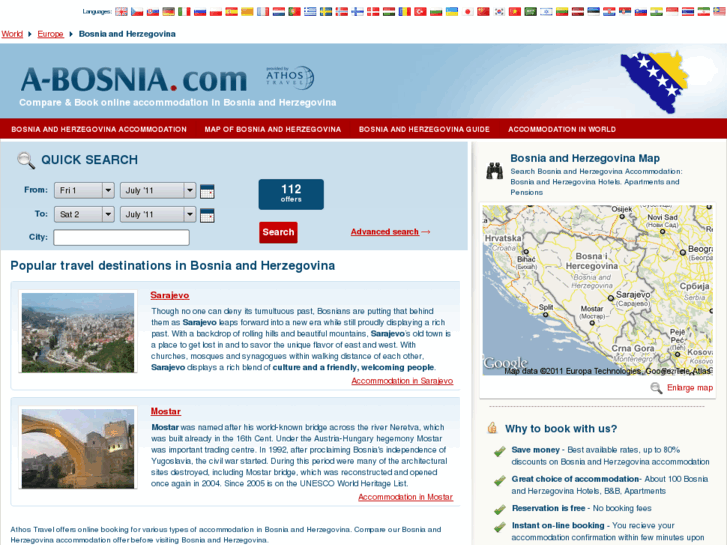Image resolution: width=727 pixels, height=545 pixels.
Task: Select the Turkish flag language
Action: [x=421, y=12]
